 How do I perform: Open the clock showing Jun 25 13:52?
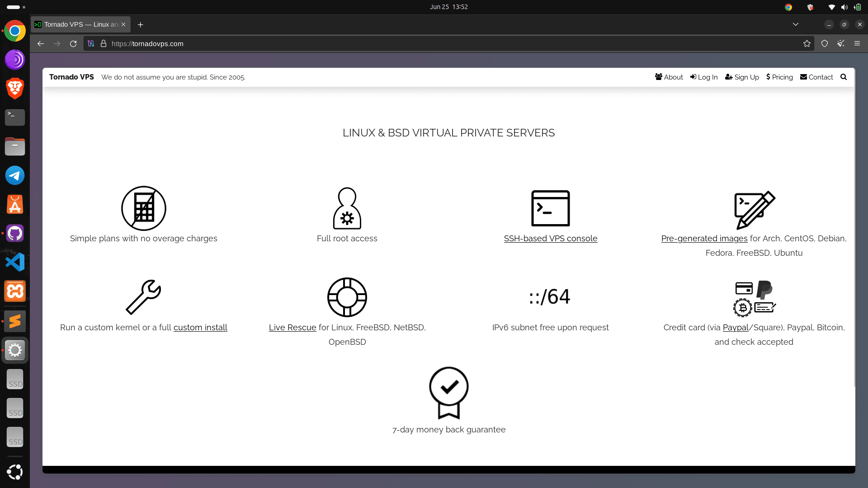click(448, 7)
